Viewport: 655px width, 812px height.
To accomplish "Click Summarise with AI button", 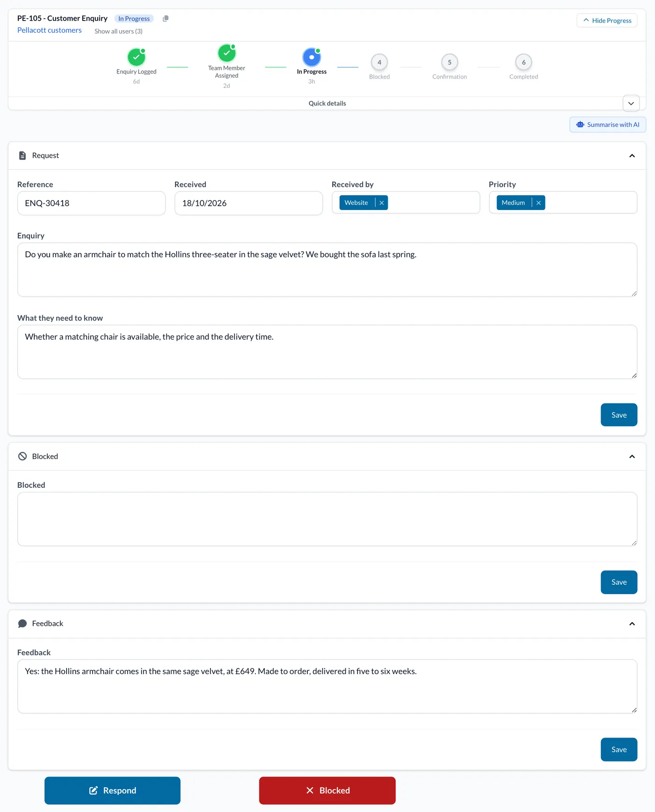I will click(608, 124).
